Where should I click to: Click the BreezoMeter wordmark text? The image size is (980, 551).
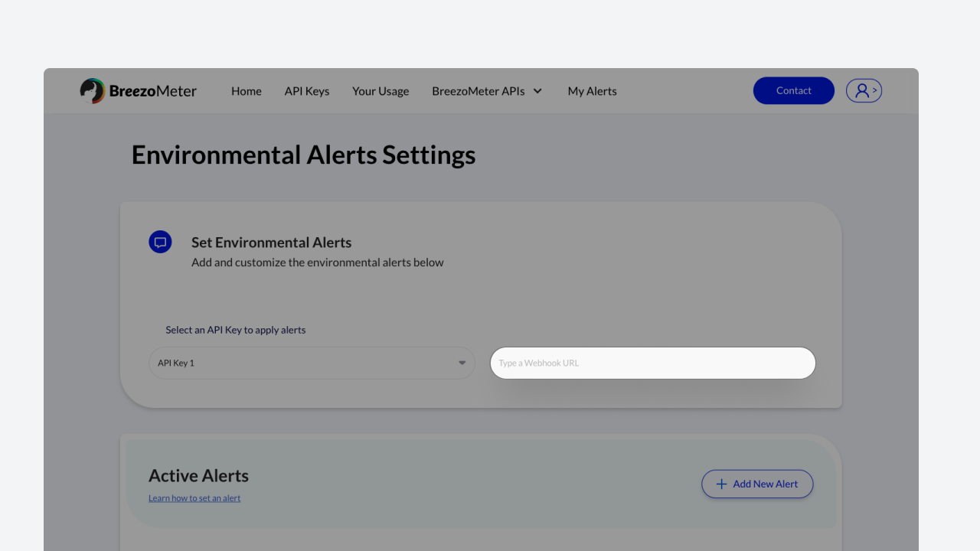click(x=152, y=91)
